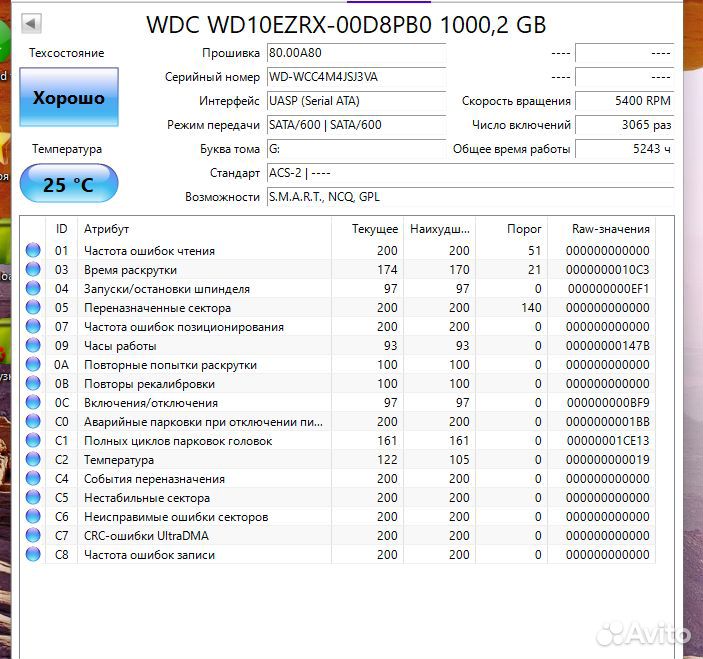
Task: Select the Частота ошибок позиционирования attribute name
Action: pos(184,327)
